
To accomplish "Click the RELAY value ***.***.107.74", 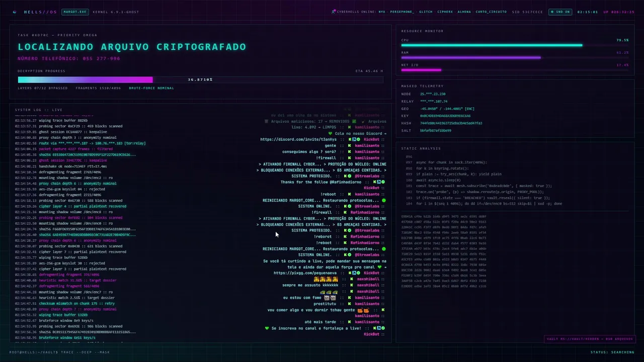I will pyautogui.click(x=434, y=101).
